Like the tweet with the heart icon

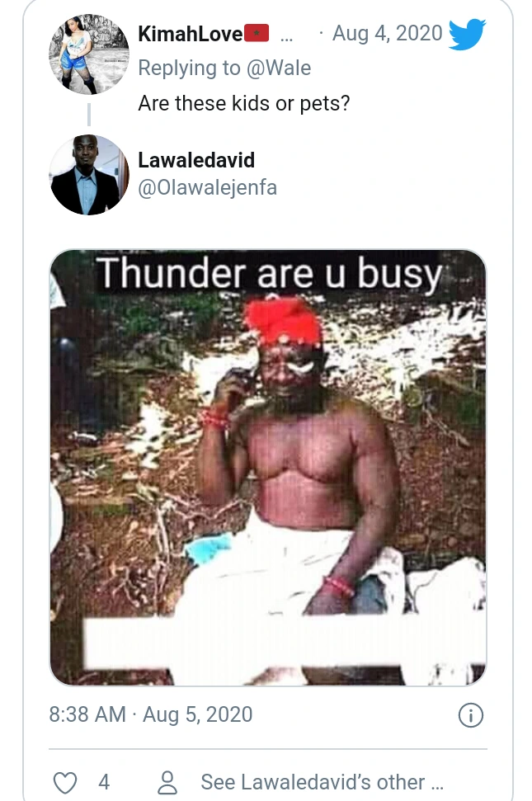(x=65, y=782)
